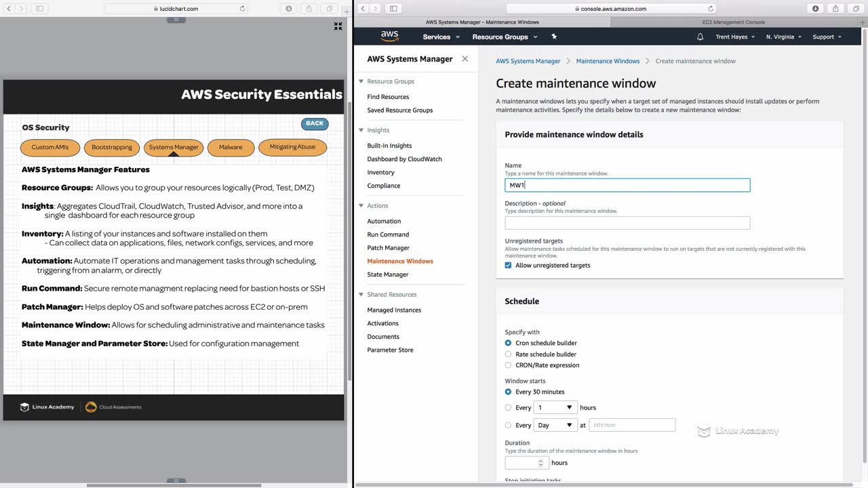Reload the console.aws.amazon.com page
Viewport: 868px width, 488px height.
[711, 9]
